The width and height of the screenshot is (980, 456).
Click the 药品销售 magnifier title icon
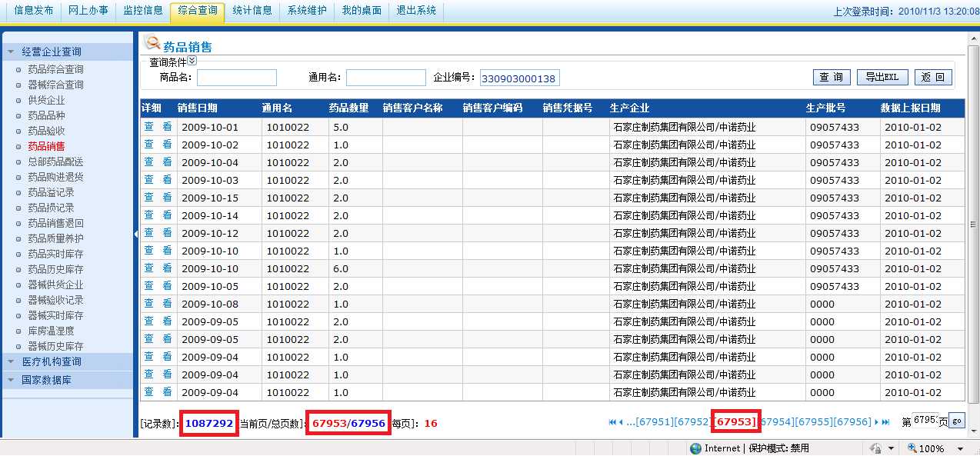click(x=152, y=43)
